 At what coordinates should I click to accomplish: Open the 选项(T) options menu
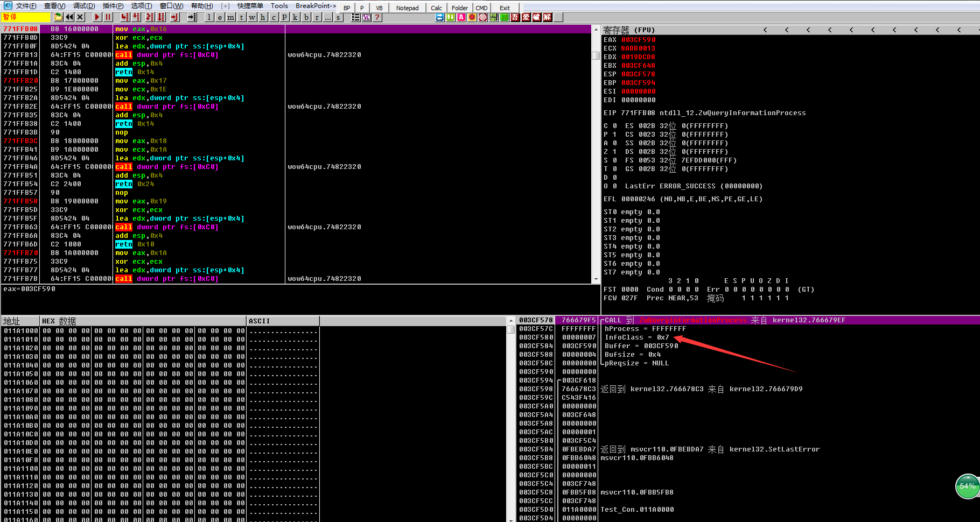pyautogui.click(x=141, y=5)
